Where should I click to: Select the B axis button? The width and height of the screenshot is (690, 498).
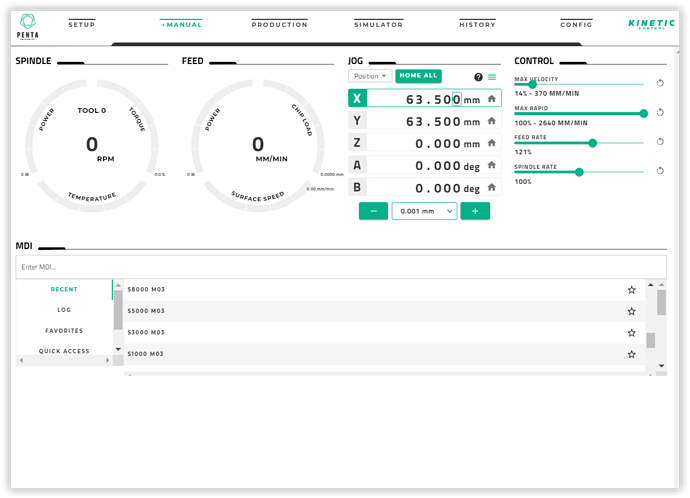[x=357, y=187]
